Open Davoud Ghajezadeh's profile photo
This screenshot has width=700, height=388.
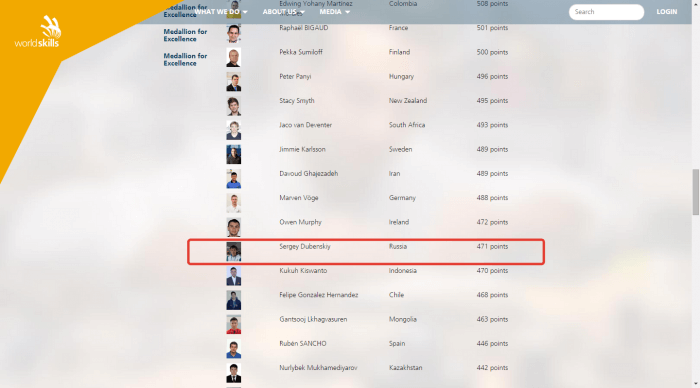tap(233, 179)
